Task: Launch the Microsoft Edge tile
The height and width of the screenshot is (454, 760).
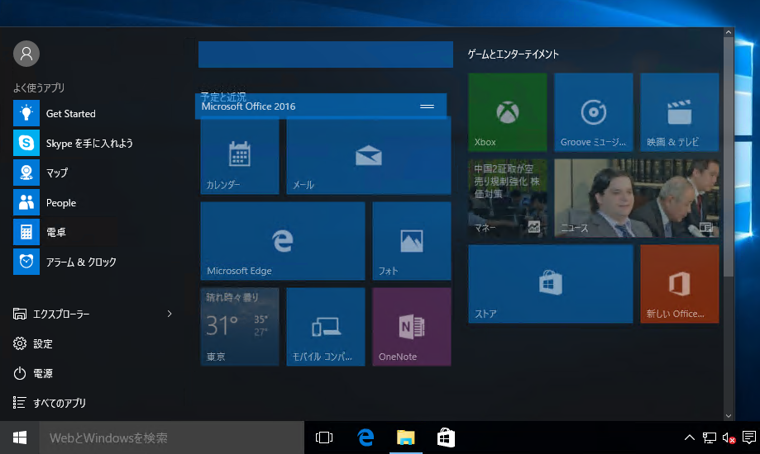Action: click(283, 241)
